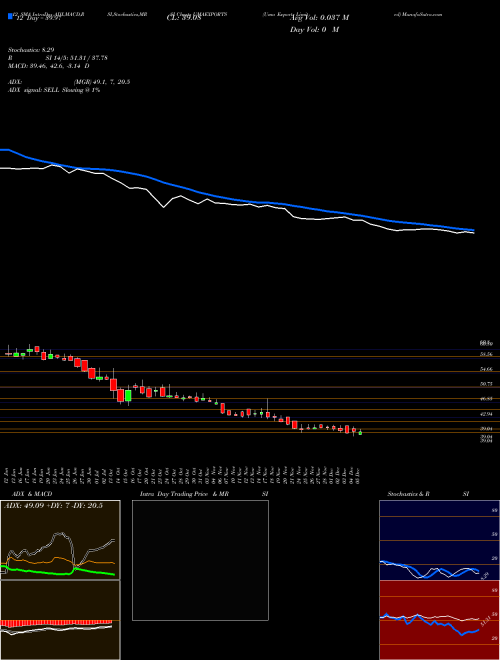Click the 'SI 14/3: 31.31 / 37.78' reading
Viewport: 500px width, 660px height.
click(77, 58)
